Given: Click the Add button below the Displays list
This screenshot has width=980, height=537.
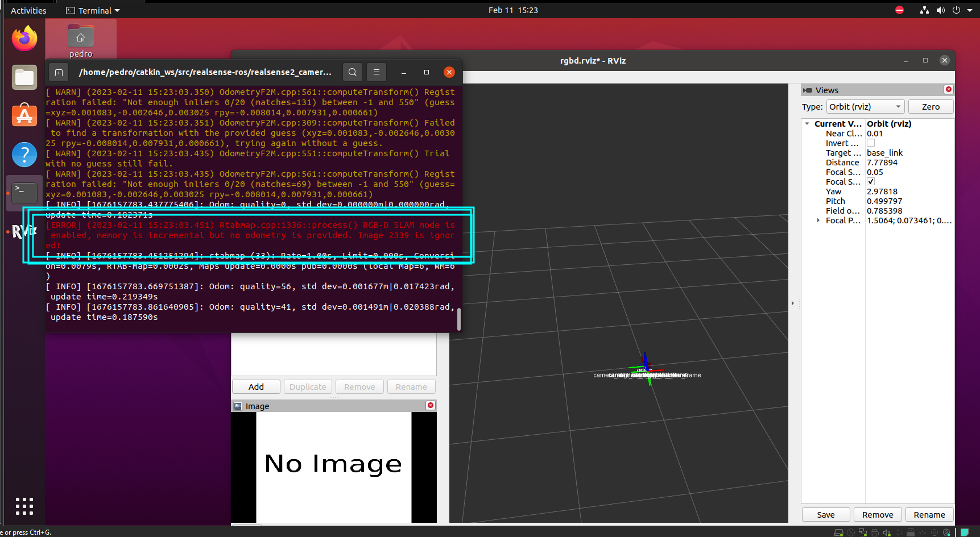Looking at the screenshot, I should point(255,386).
